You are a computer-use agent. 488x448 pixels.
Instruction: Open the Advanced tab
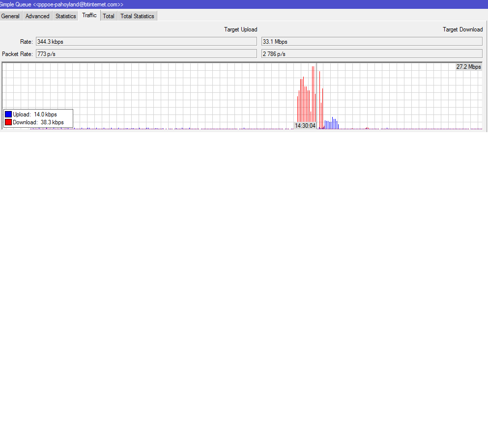[x=37, y=16]
